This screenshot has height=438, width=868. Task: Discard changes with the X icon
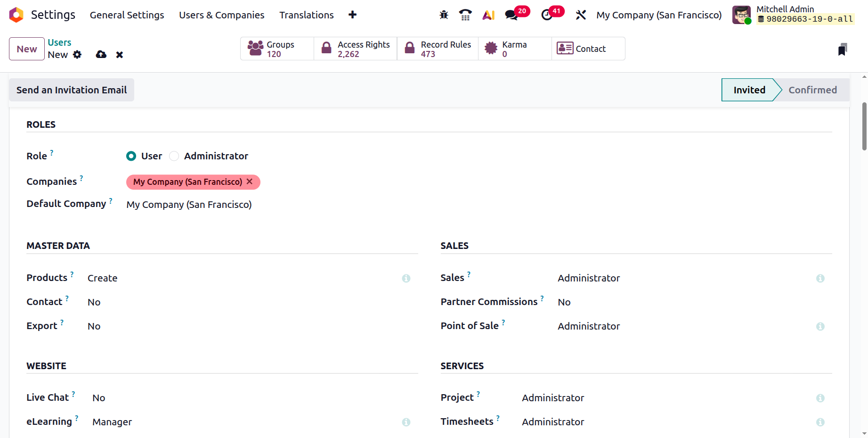tap(120, 55)
